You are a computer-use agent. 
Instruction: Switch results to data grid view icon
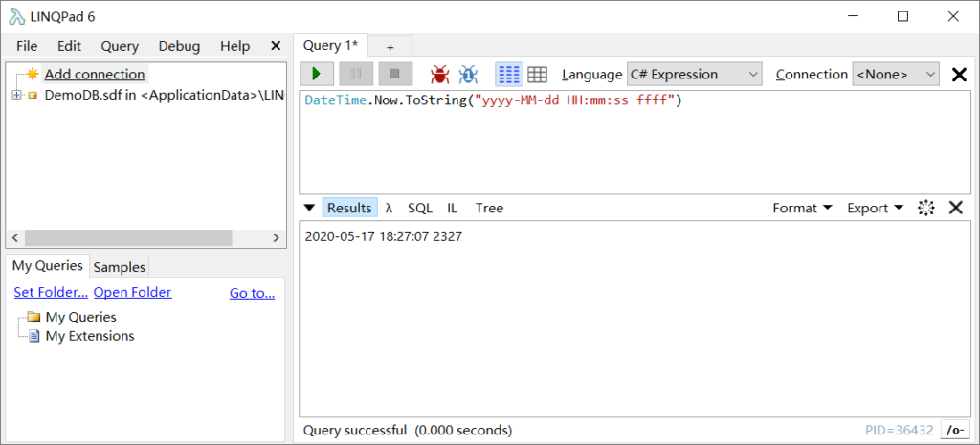point(538,75)
